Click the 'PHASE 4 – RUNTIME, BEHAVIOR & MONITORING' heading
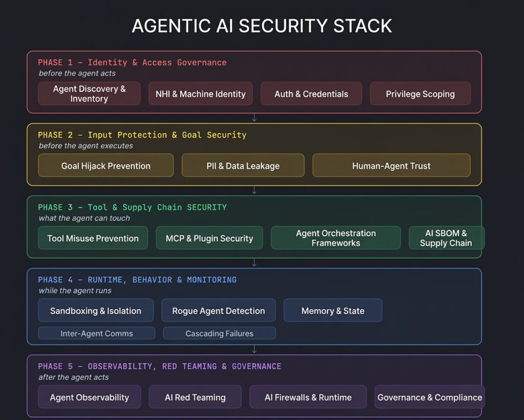This screenshot has height=420, width=524. (137, 280)
